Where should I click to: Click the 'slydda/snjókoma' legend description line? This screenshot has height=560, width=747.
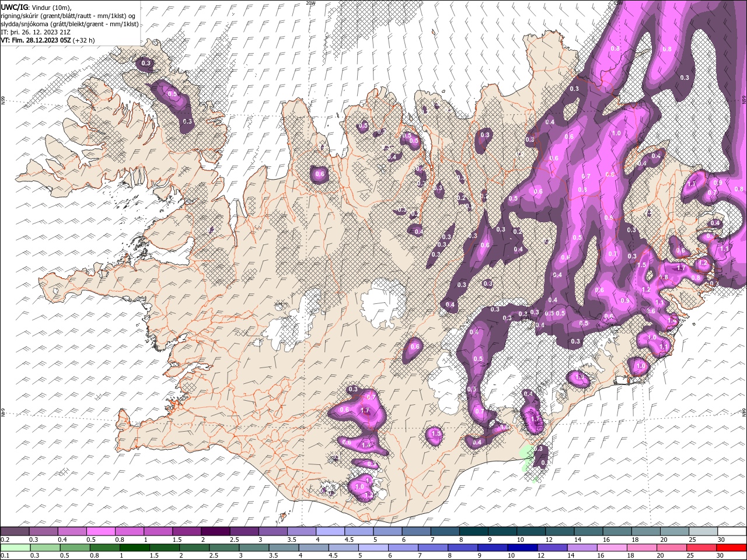69,23
